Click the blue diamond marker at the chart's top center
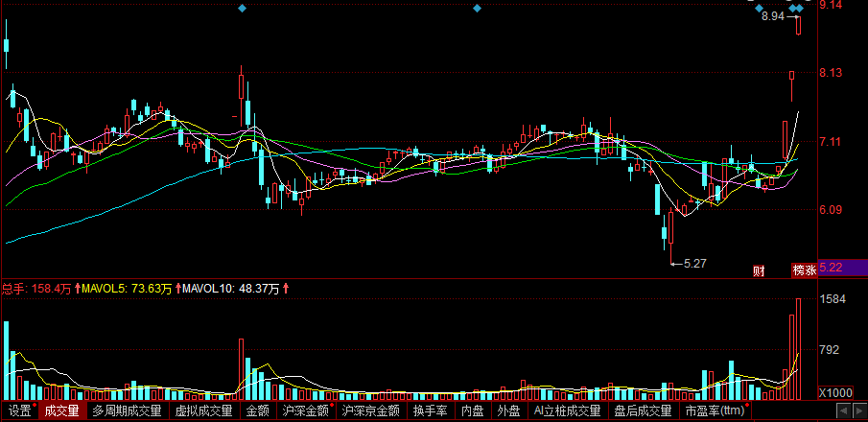 point(478,9)
